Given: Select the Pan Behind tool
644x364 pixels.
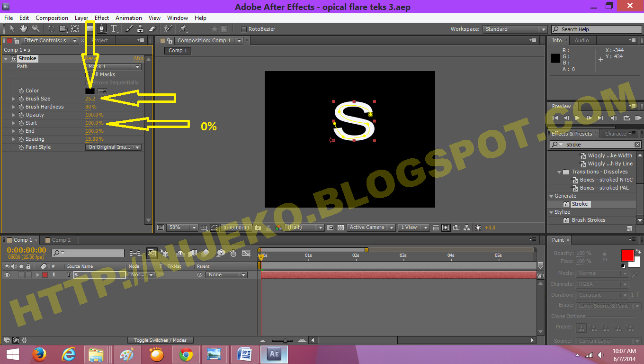Looking at the screenshot, I should (75, 29).
